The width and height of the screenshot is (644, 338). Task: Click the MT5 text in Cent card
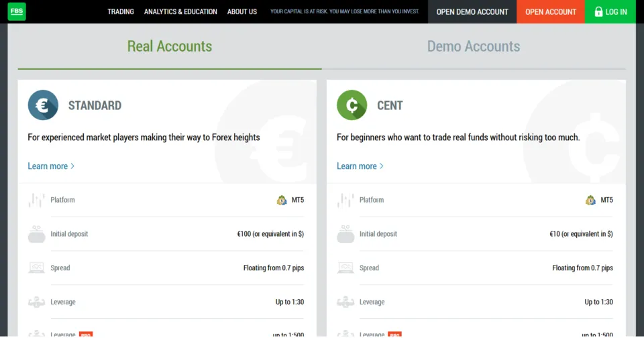tap(606, 200)
